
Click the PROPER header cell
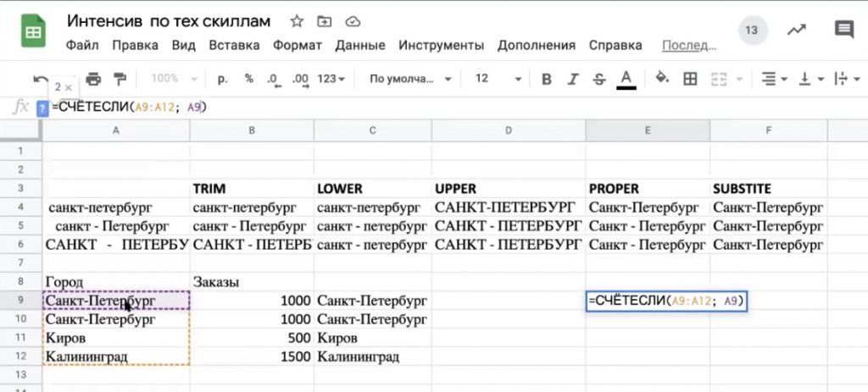tap(648, 189)
